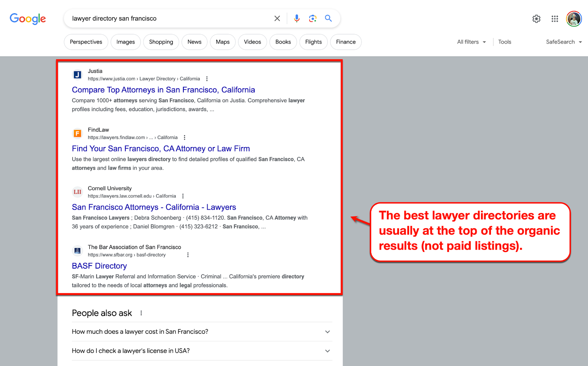
Task: Switch to the Videos tab
Action: pyautogui.click(x=252, y=42)
